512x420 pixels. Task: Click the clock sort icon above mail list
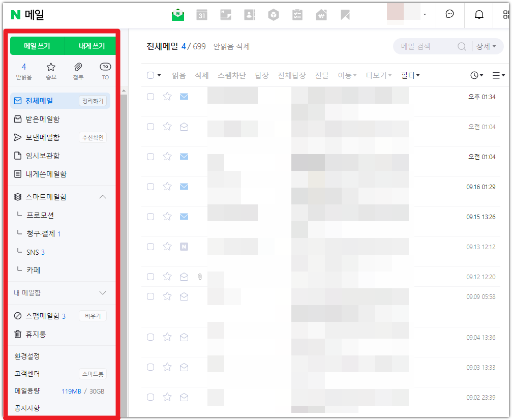click(x=474, y=75)
